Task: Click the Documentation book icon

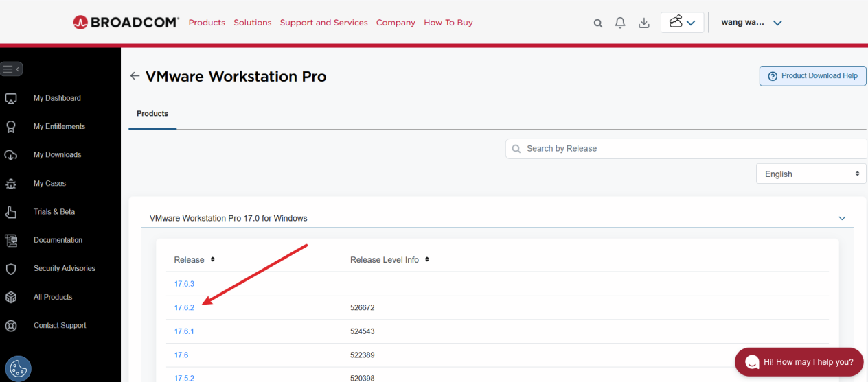Action: coord(11,240)
